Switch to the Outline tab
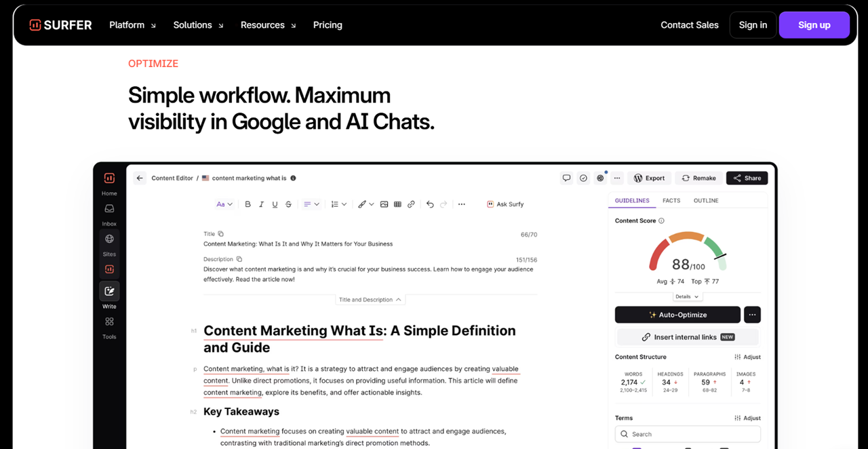The height and width of the screenshot is (449, 868). point(706,201)
